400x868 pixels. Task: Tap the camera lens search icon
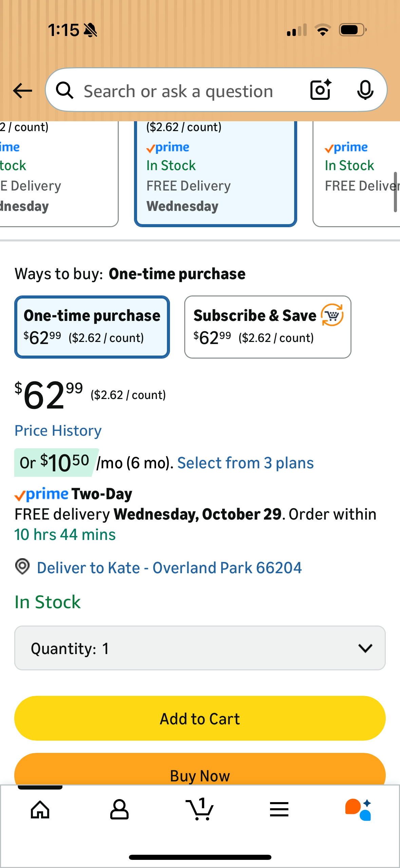(x=320, y=90)
